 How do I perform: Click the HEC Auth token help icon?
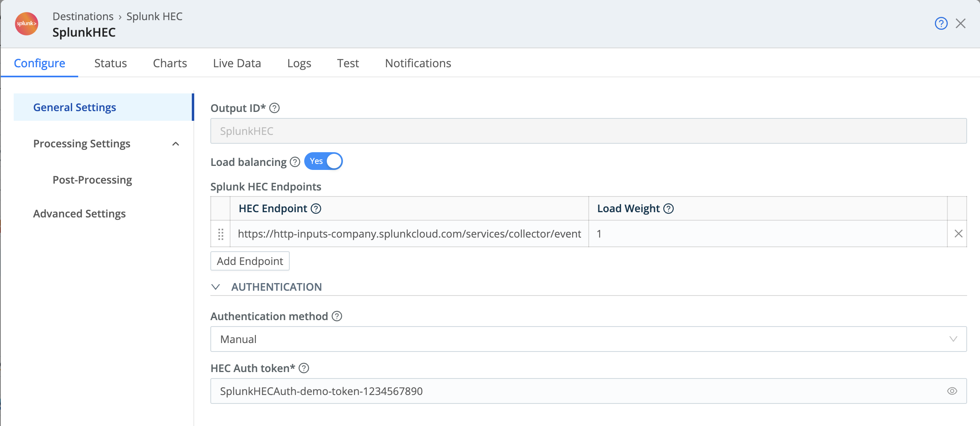305,368
